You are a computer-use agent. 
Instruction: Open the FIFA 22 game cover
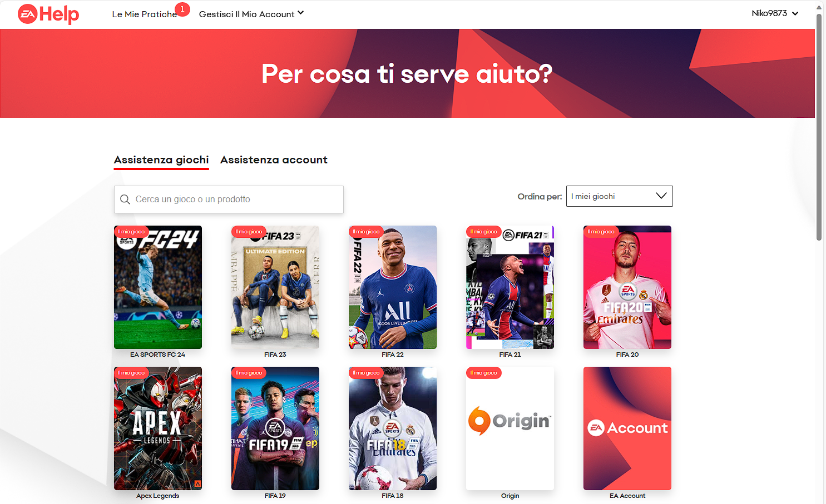[x=393, y=287]
